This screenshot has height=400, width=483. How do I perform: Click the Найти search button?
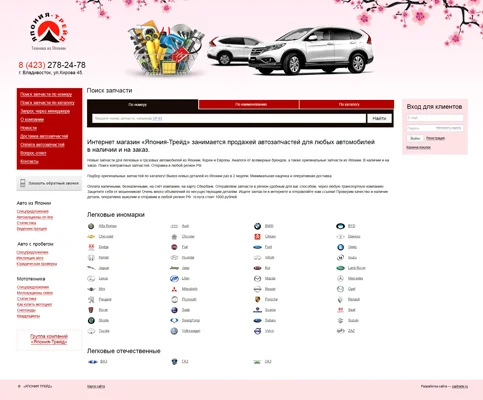(379, 118)
